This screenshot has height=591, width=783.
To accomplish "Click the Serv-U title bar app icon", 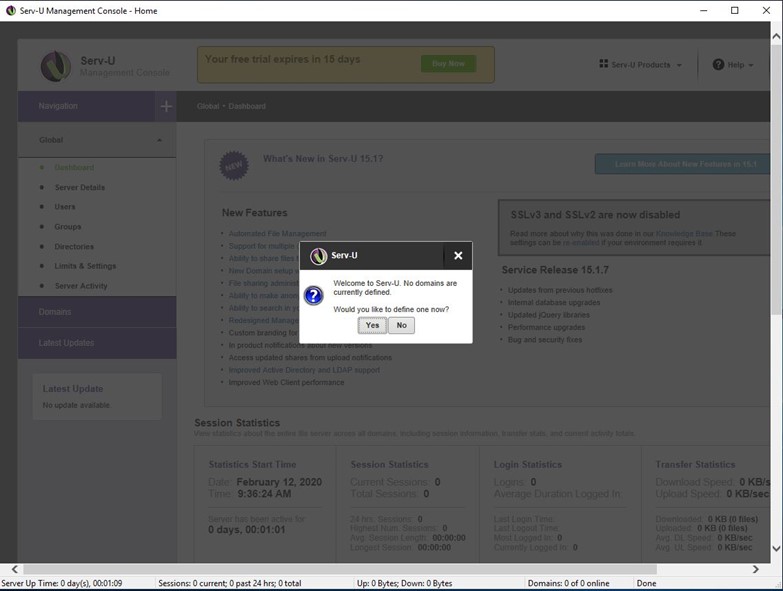I will coord(10,10).
